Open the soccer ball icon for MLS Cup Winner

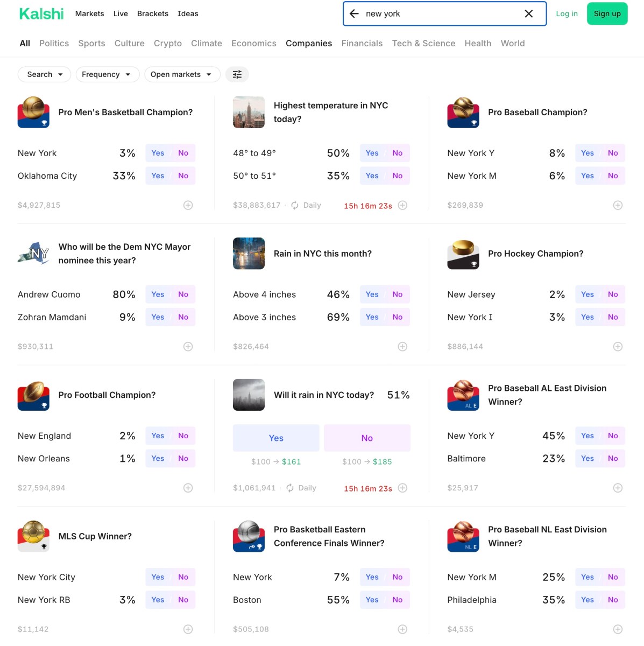pyautogui.click(x=33, y=536)
